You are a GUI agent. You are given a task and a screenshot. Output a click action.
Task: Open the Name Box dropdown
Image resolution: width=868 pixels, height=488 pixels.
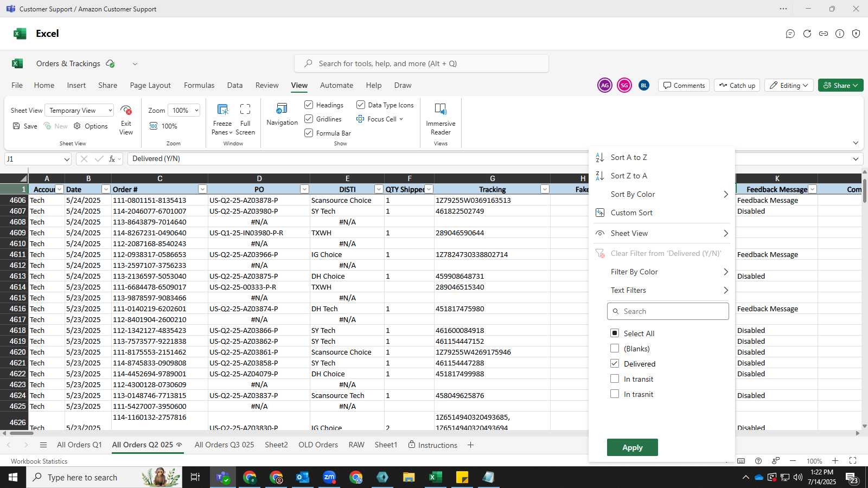click(66, 159)
